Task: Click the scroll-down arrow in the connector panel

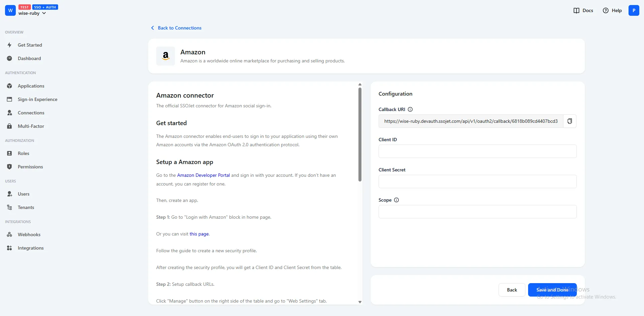Action: (360, 302)
